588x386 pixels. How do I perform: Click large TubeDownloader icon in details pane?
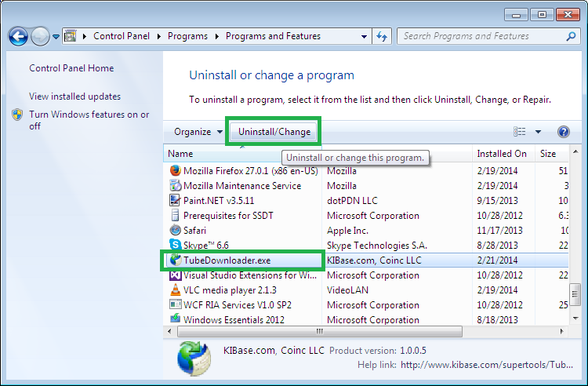(x=194, y=359)
